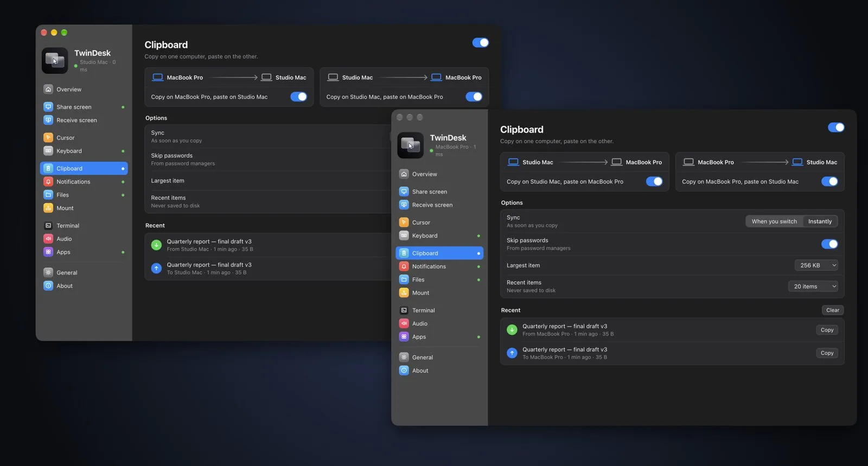The width and height of the screenshot is (868, 466).
Task: Disable Skip passwords switch
Action: pos(829,244)
